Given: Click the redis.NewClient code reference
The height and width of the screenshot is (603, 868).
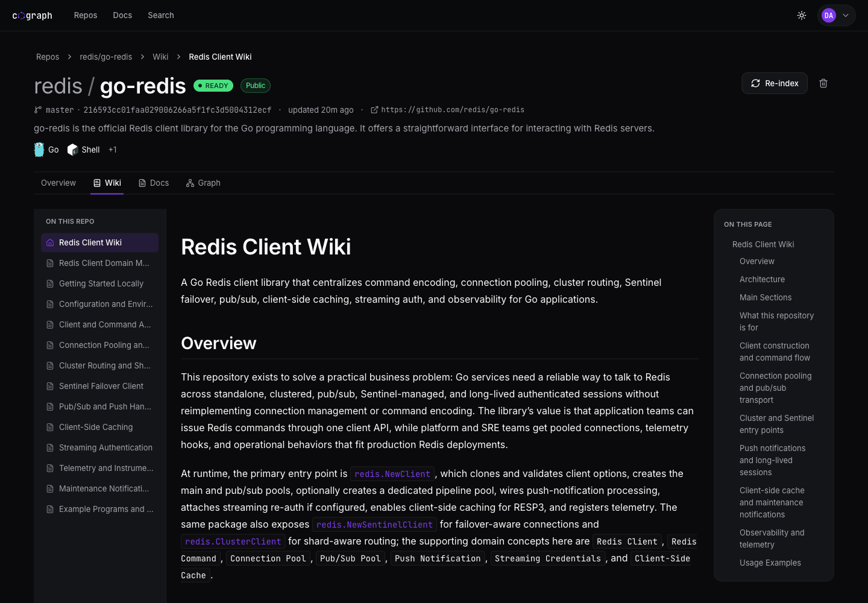Looking at the screenshot, I should point(392,474).
